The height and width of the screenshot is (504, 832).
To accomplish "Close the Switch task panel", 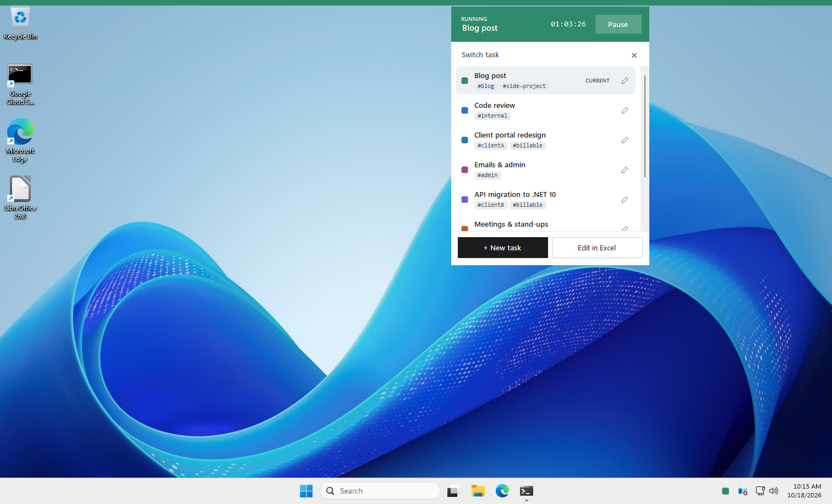I will coord(634,55).
